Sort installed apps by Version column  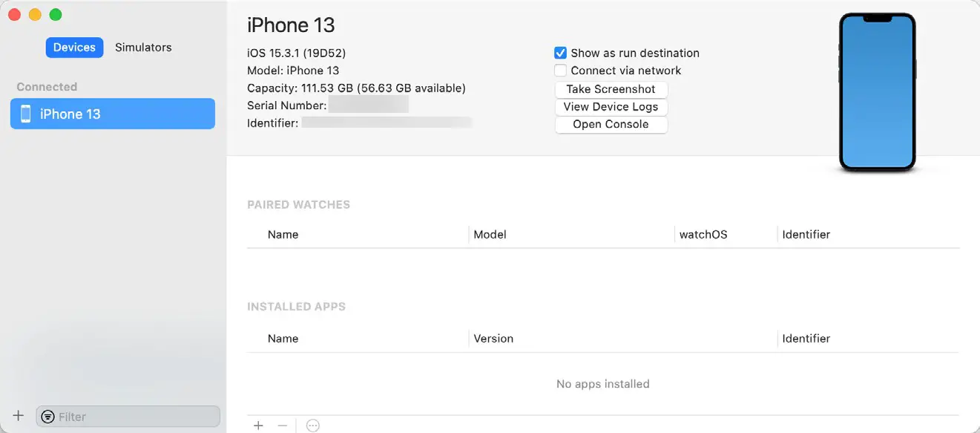click(x=493, y=338)
